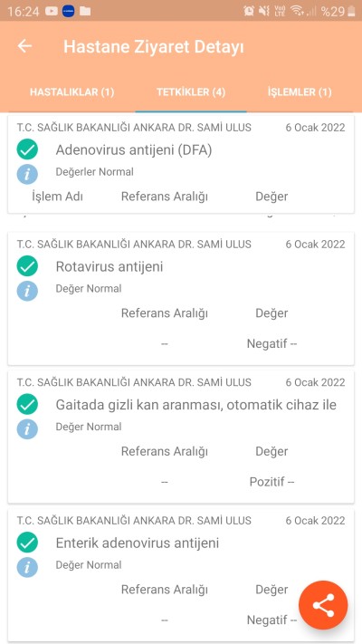362x644 pixels.
Task: Tap the YouTube status bar notification icon
Action: tap(52, 12)
